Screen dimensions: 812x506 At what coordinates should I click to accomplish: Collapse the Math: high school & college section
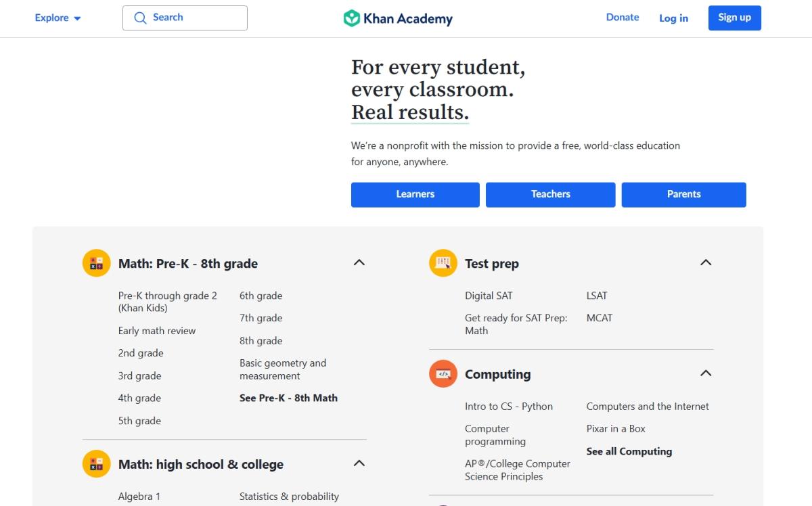tap(359, 463)
